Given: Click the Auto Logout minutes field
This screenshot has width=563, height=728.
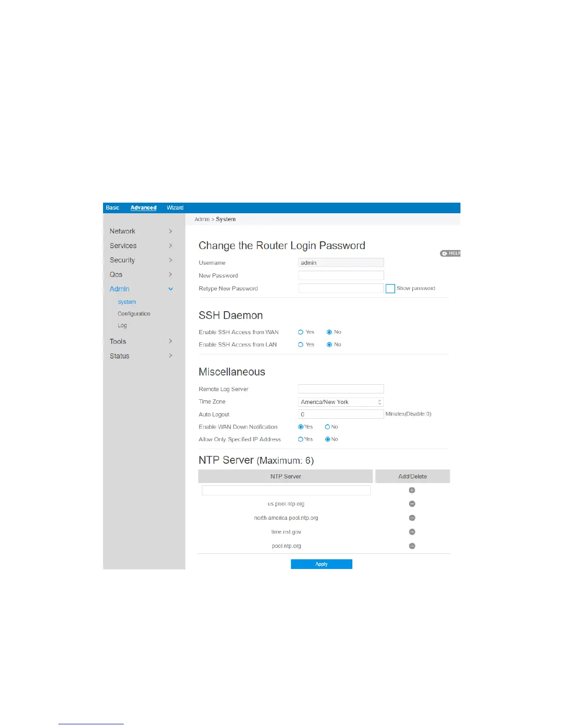Looking at the screenshot, I should tap(341, 414).
